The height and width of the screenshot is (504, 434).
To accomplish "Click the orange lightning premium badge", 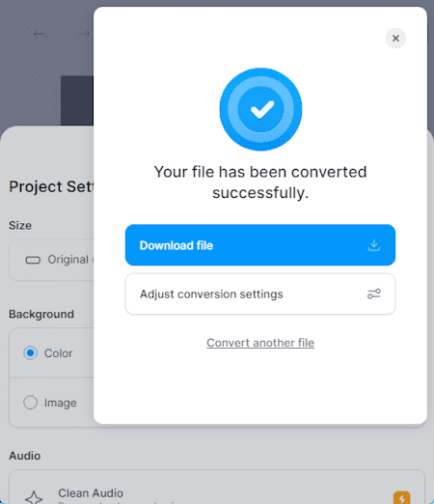I will coord(401,497).
